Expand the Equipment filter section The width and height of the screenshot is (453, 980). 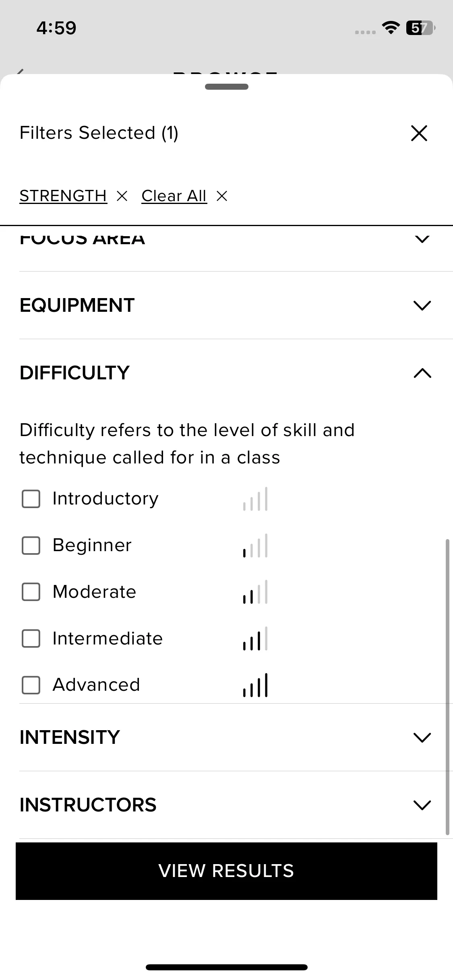pyautogui.click(x=422, y=305)
